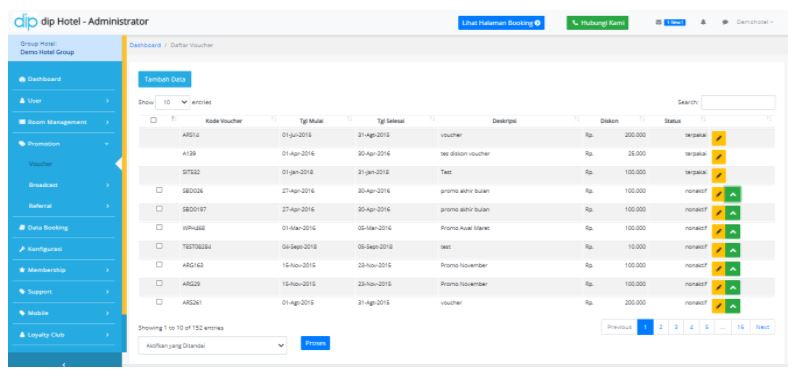Tick the checkbox for voucher SBD026
Screen dimensions: 795x378
click(x=159, y=190)
